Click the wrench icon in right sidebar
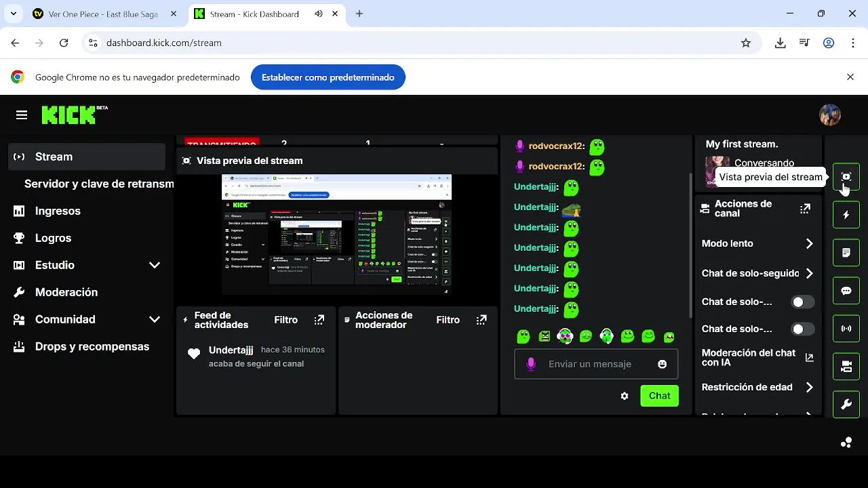 tap(846, 405)
